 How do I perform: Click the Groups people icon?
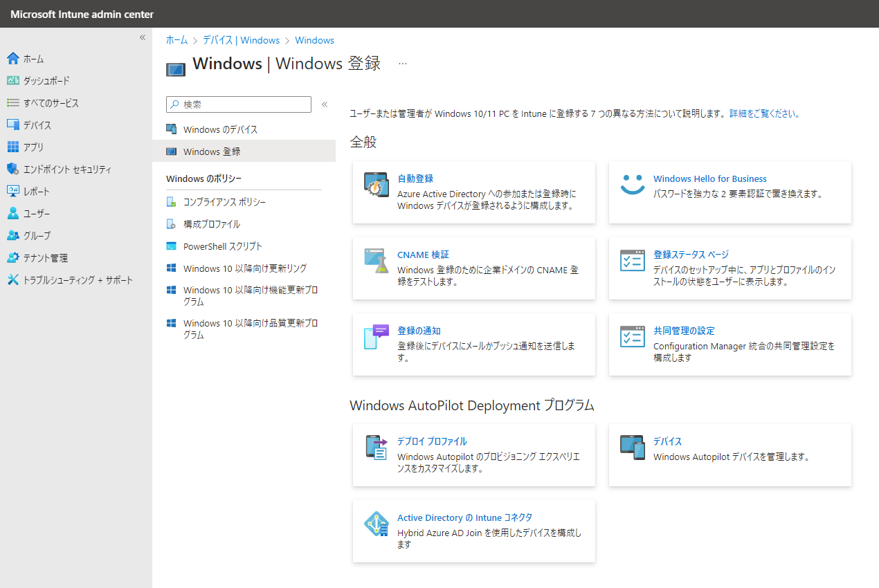pos(12,236)
